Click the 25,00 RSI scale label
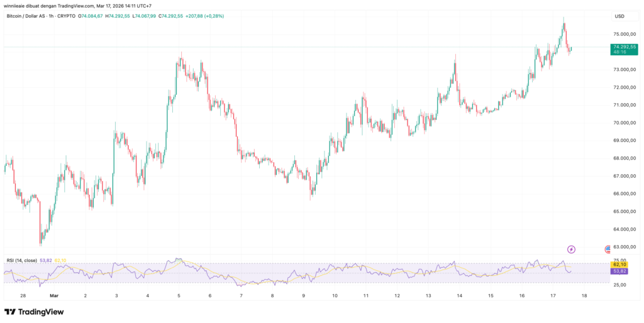The height and width of the screenshot is (323, 644). (620, 285)
